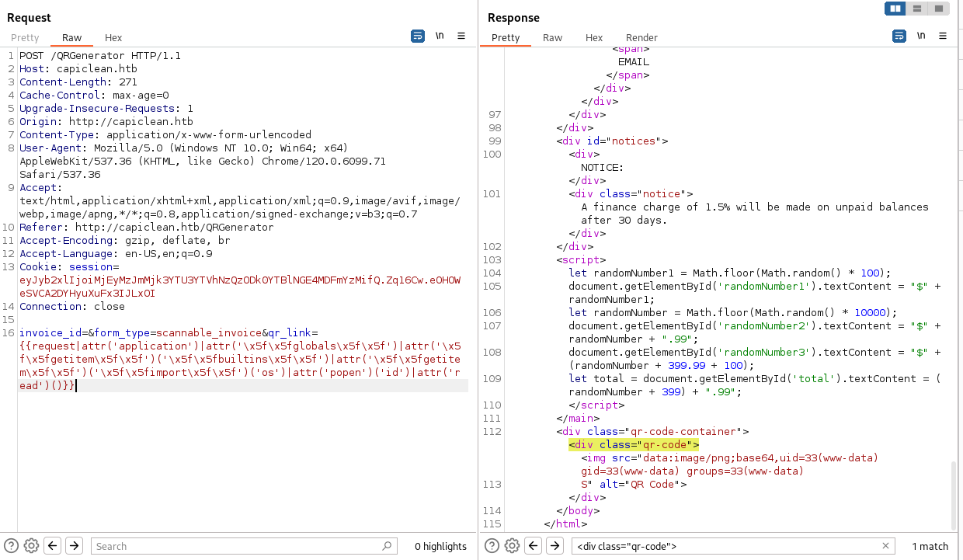
Task: Select top-bottom stacked layout icon
Action: click(917, 9)
